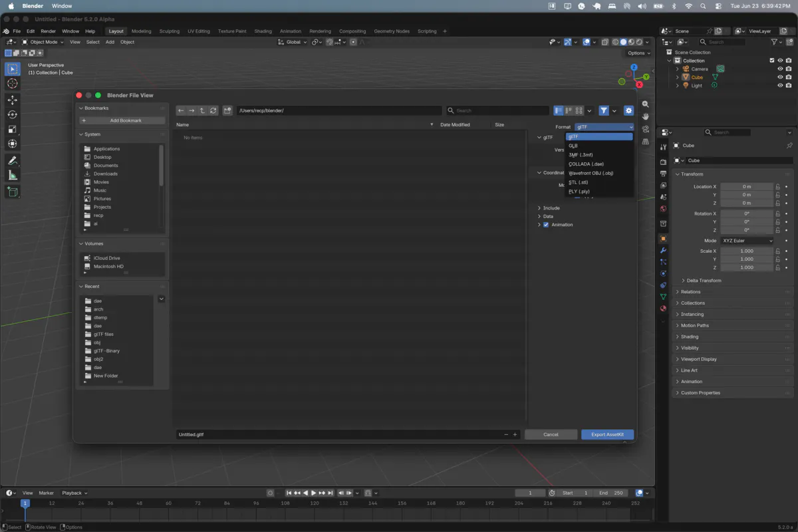This screenshot has width=798, height=532.
Task: Click the Add Bookmark button
Action: [122, 120]
